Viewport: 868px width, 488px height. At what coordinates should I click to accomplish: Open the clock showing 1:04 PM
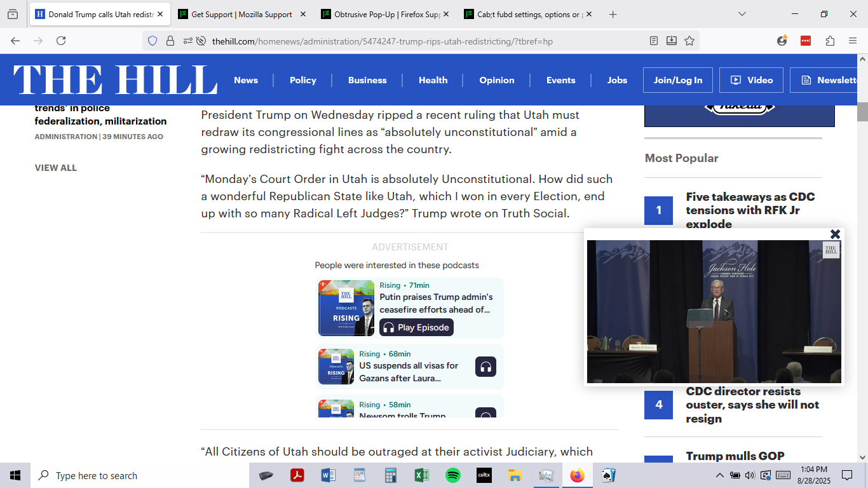[x=814, y=475]
